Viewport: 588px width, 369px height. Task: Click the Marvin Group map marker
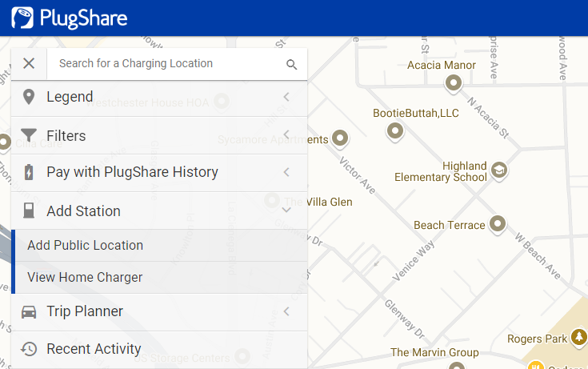(457, 366)
